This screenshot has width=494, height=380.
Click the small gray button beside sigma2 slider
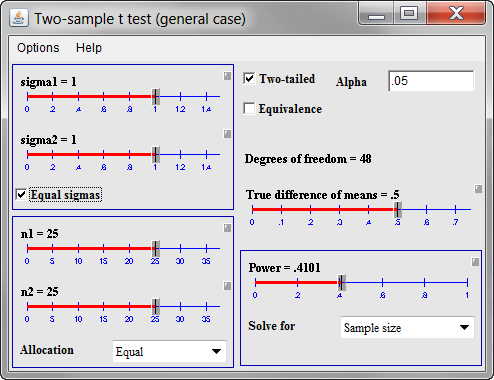click(x=227, y=134)
